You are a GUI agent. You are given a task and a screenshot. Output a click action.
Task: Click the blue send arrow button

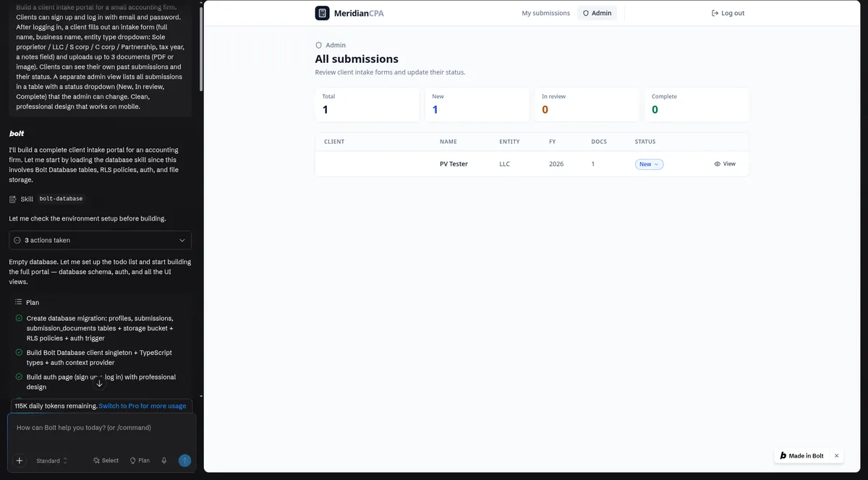[184, 460]
